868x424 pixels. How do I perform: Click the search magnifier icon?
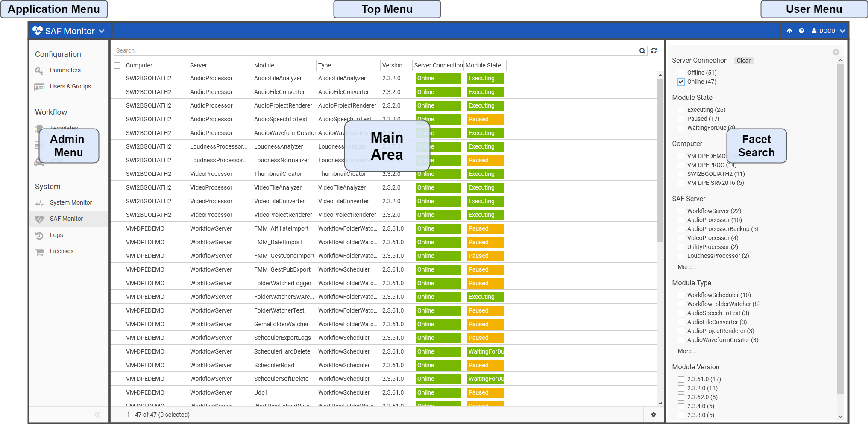[642, 51]
